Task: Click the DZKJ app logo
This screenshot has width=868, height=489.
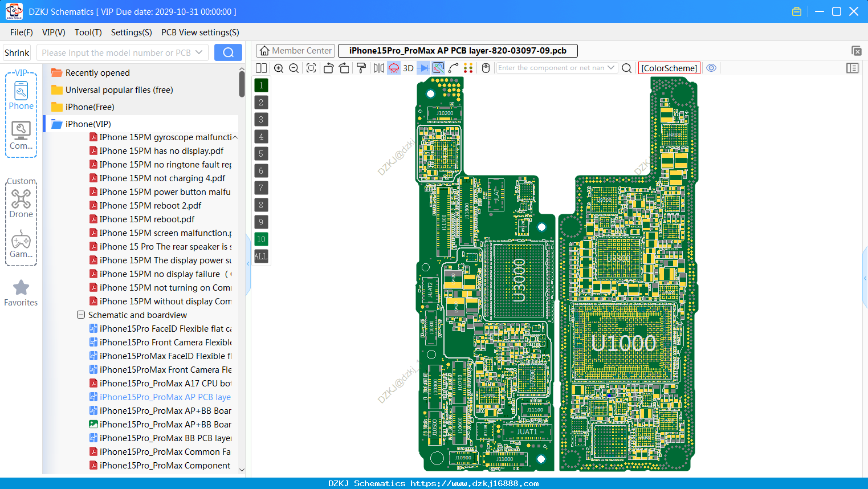Action: coord(14,11)
